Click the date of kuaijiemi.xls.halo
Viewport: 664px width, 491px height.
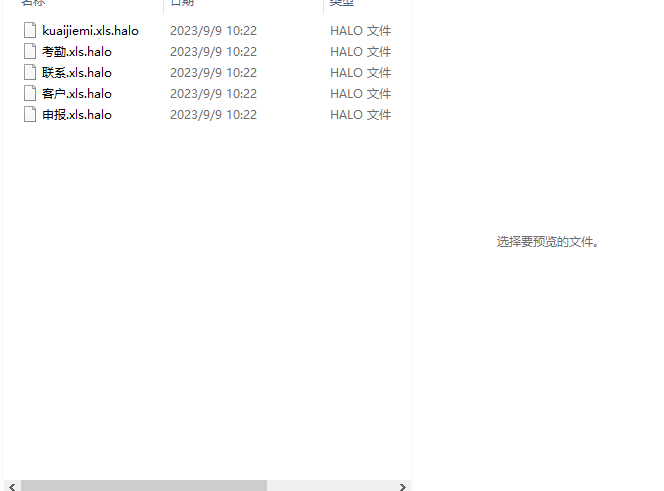[x=213, y=31]
